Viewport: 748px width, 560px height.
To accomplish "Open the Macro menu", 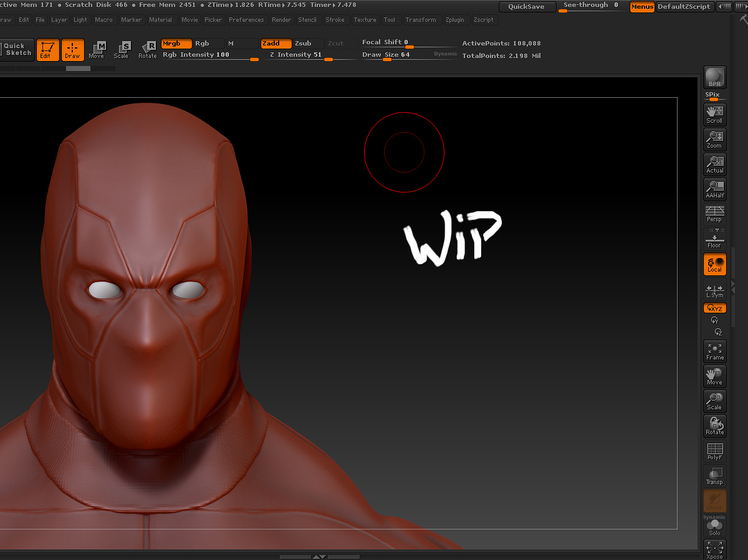I will (x=103, y=20).
